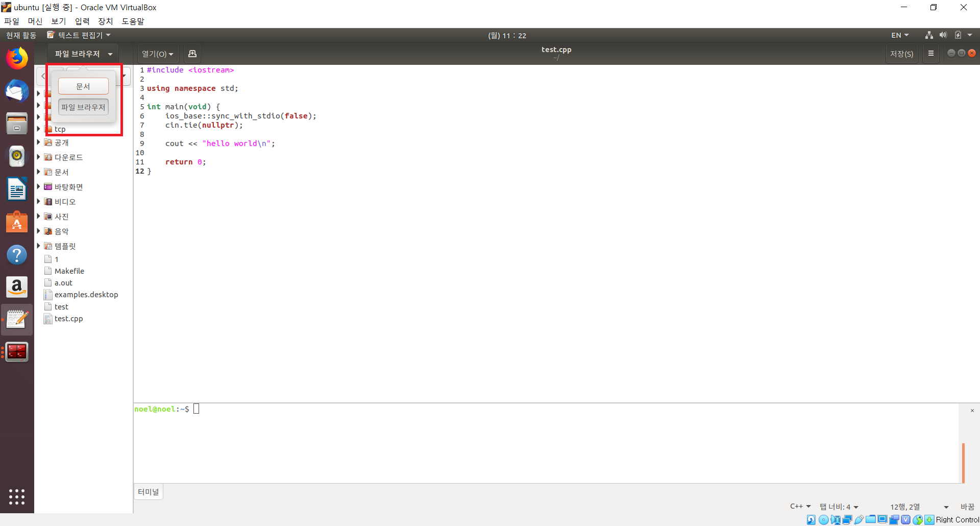980x526 pixels.
Task: Open EN input language dropdown
Action: [900, 35]
